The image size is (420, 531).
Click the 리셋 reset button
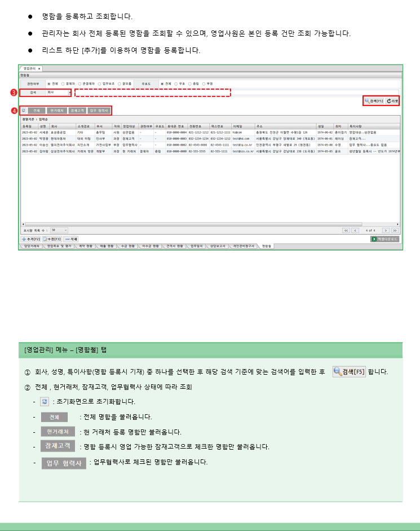point(392,101)
